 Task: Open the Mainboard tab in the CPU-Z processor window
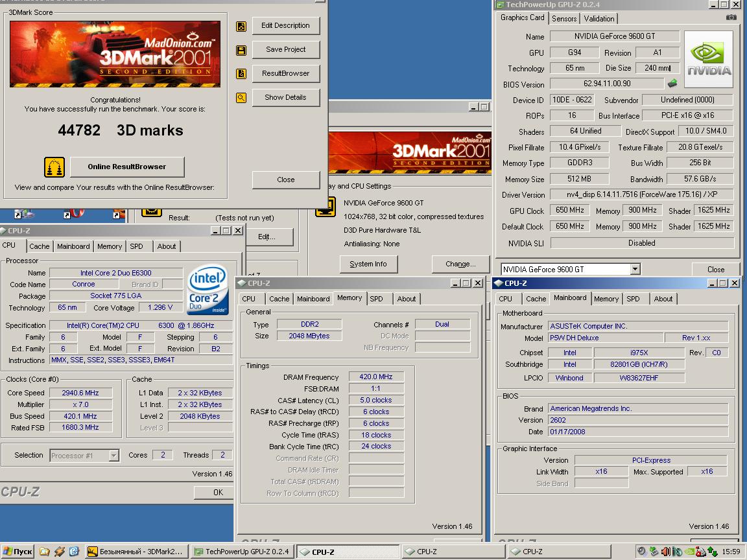click(73, 246)
